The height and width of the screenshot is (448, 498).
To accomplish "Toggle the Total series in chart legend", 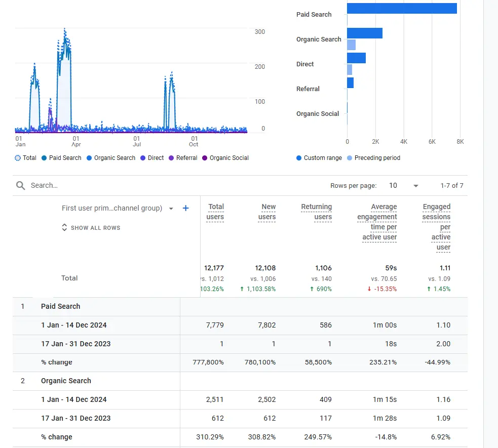I will click(18, 158).
